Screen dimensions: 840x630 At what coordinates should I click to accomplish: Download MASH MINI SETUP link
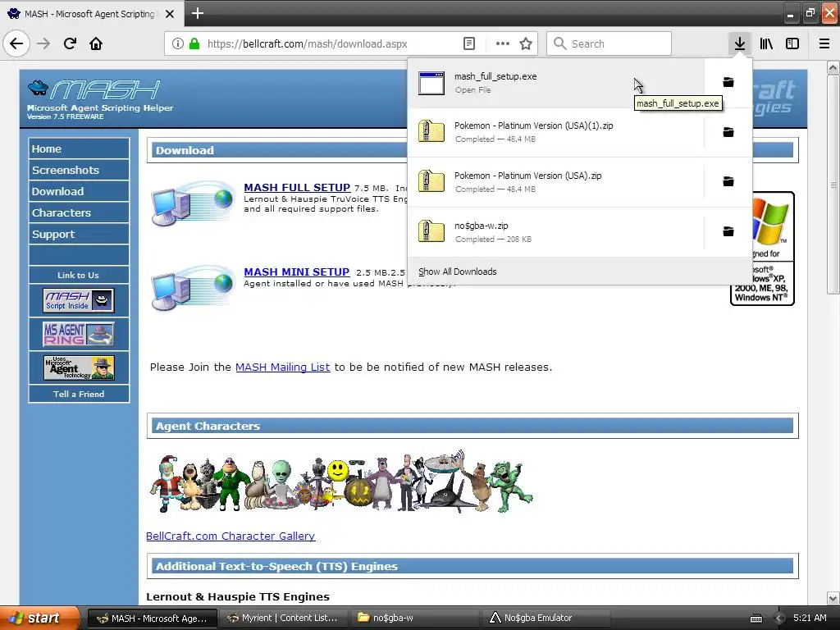[296, 272]
